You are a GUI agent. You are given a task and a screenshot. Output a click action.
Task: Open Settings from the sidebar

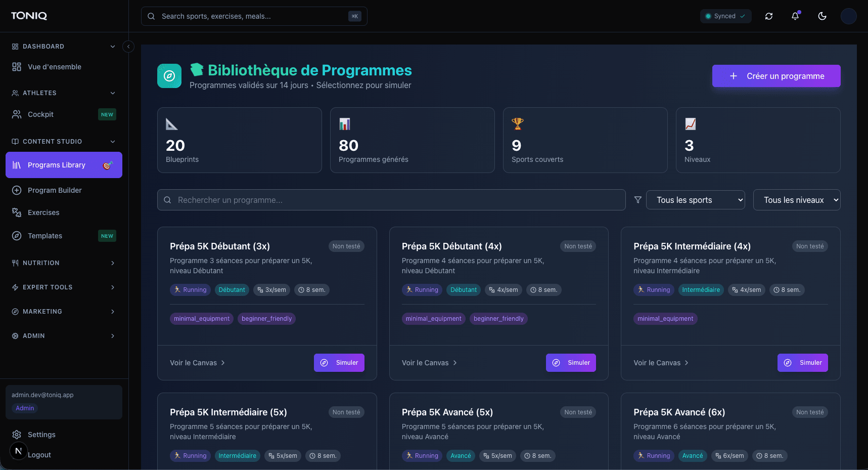[x=64, y=435]
